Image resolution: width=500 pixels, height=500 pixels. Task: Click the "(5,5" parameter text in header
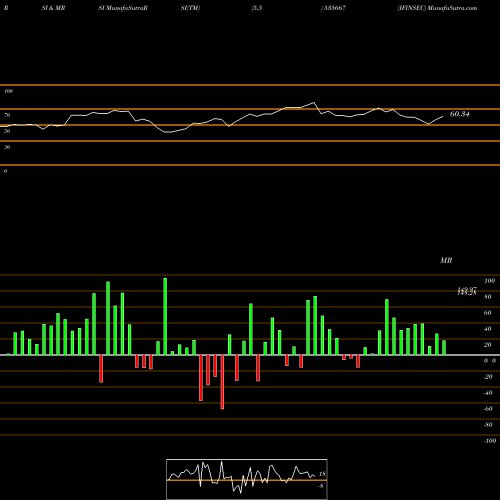tap(257, 8)
